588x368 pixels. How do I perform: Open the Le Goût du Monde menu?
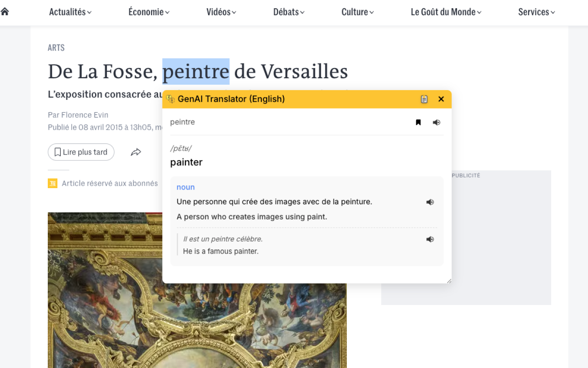(446, 12)
